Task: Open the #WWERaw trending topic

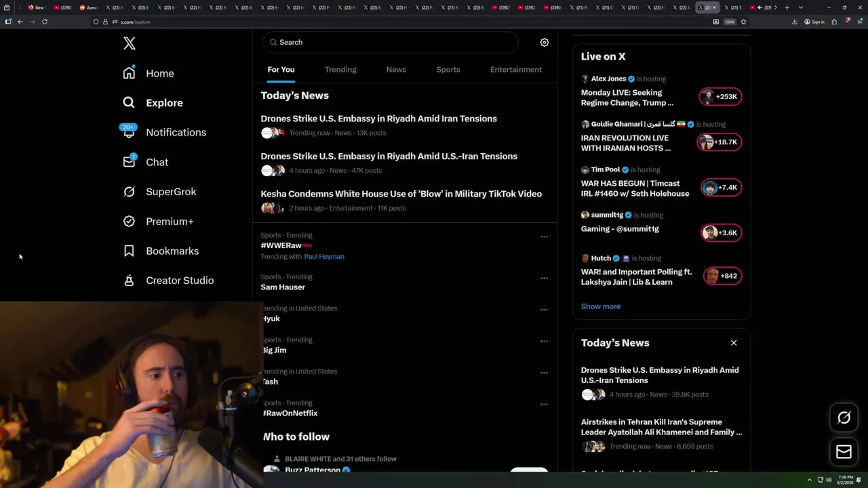Action: pyautogui.click(x=281, y=245)
